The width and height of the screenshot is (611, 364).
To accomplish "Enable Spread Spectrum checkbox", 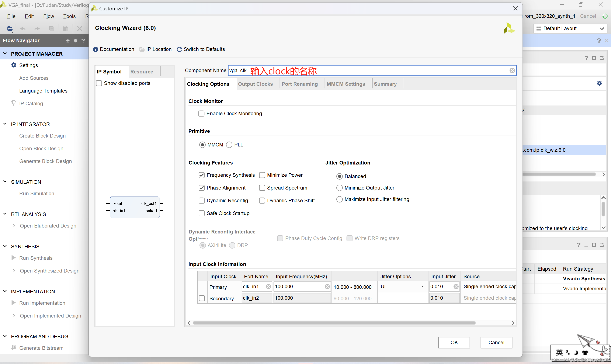I will pos(262,188).
